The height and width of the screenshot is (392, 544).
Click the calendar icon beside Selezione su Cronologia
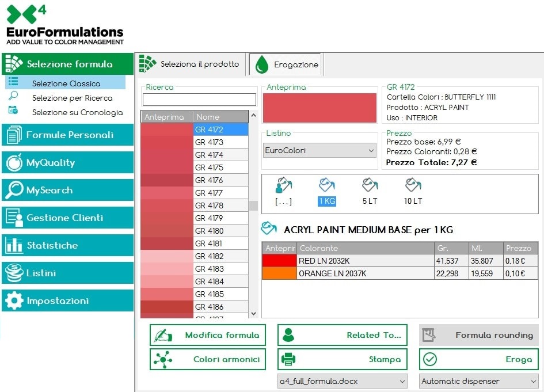point(13,111)
